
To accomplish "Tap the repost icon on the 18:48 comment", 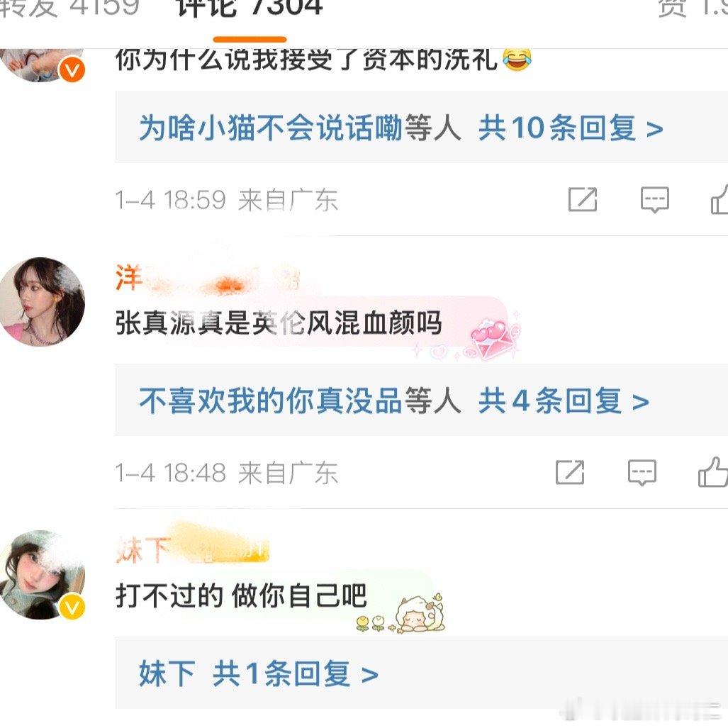I will point(570,473).
